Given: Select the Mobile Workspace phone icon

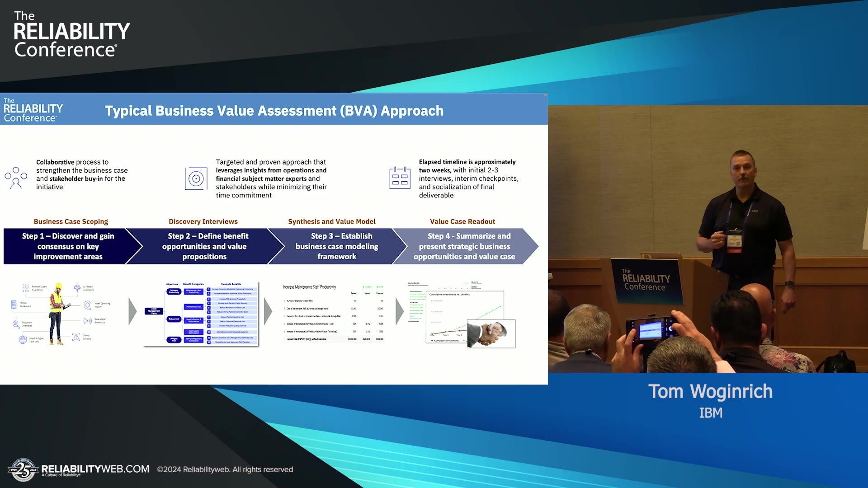Looking at the screenshot, I should point(14,305).
